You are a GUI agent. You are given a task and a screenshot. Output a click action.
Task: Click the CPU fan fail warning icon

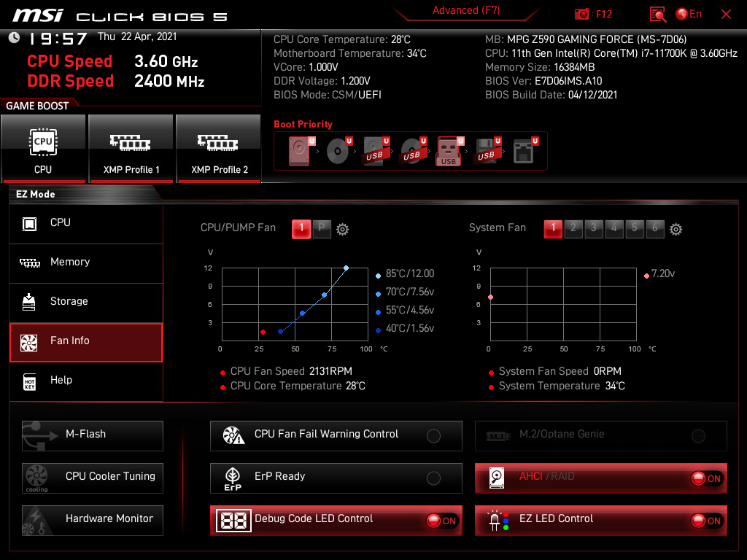[233, 435]
